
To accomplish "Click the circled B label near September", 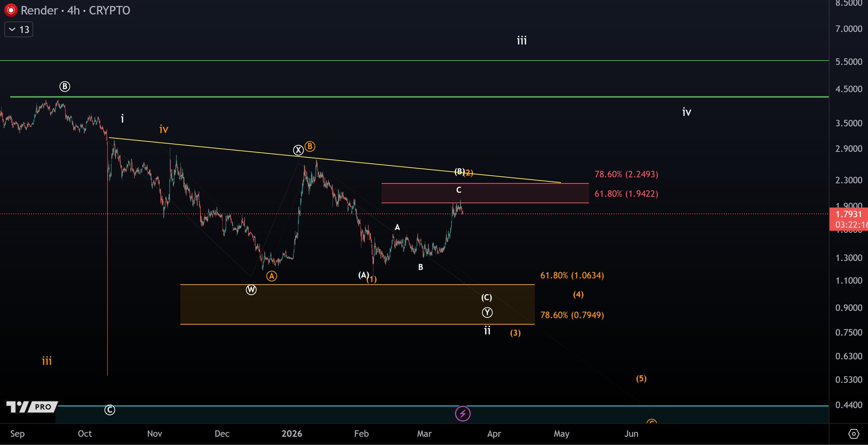I will point(64,87).
